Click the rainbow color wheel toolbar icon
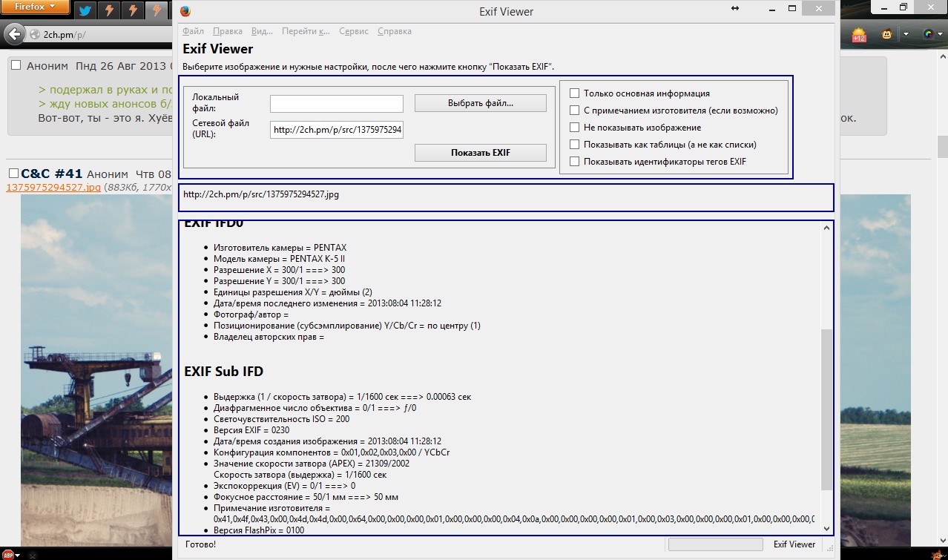Viewport: 948px width, 560px height. (x=928, y=34)
